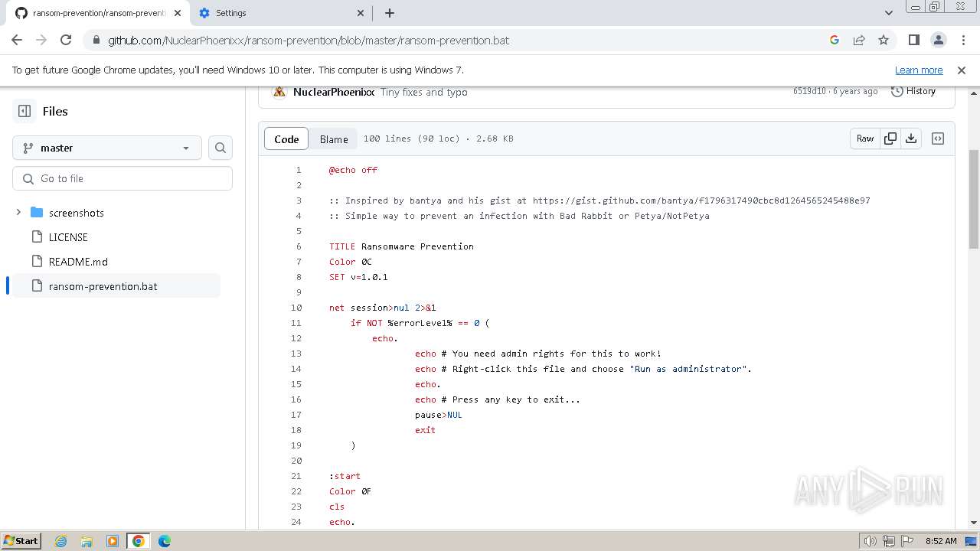Open a new browser tab
This screenshot has width=980, height=551.
pyautogui.click(x=390, y=13)
